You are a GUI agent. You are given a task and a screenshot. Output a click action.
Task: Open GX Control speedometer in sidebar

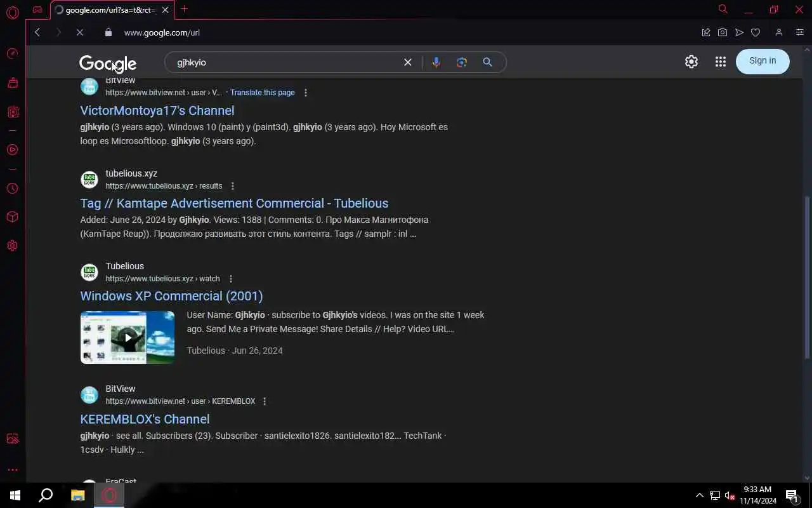point(12,53)
